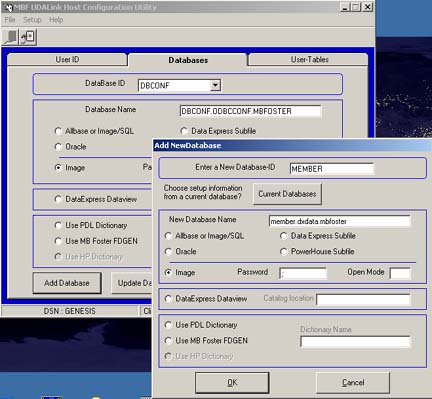
Task: Select Use MB Foster FDGEN in dialog
Action: pos(168,340)
